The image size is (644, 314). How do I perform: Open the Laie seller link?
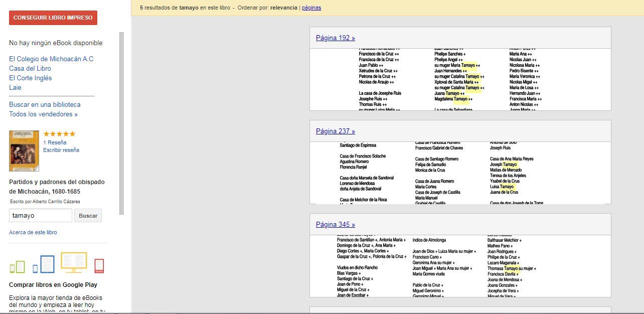(x=15, y=88)
